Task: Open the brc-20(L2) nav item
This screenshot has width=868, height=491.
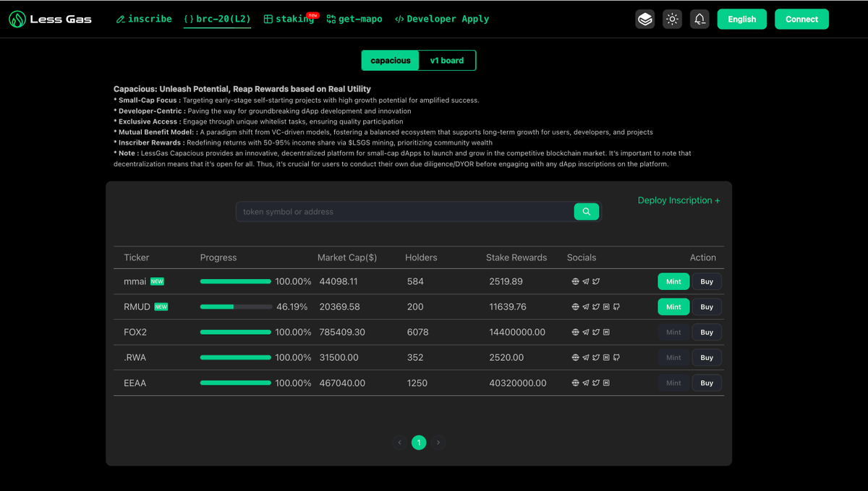Action: [218, 19]
